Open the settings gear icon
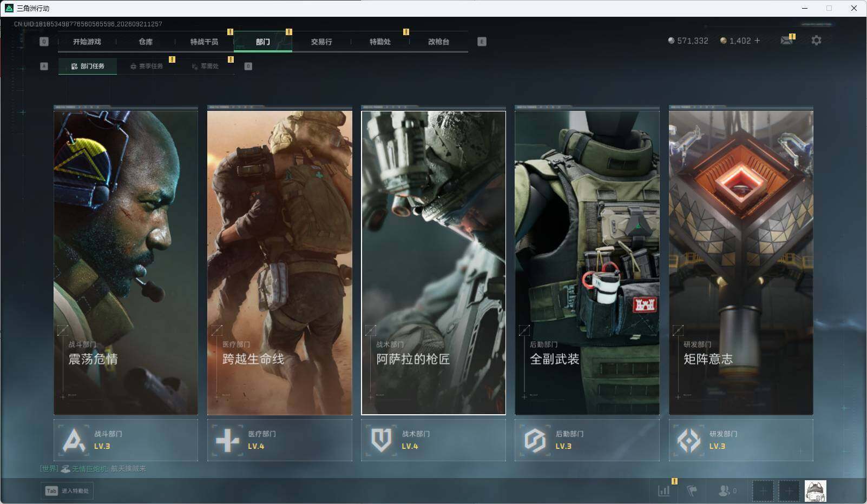The image size is (867, 504). tap(816, 41)
